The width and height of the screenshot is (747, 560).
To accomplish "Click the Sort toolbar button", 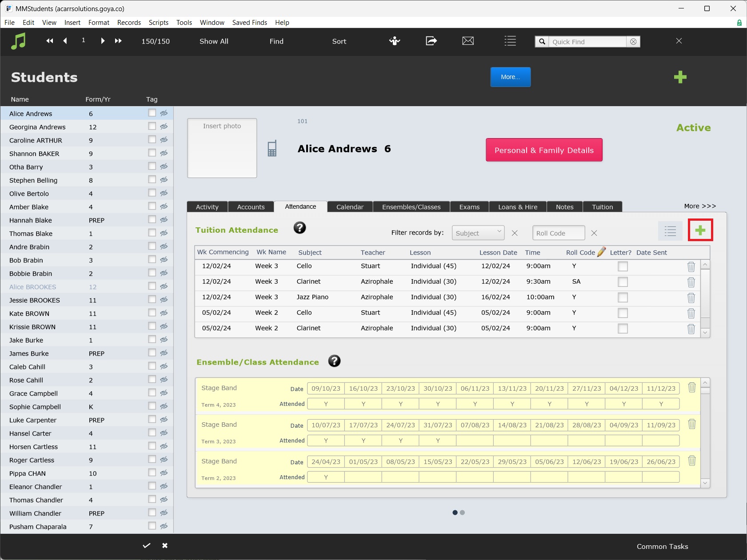I will point(339,41).
